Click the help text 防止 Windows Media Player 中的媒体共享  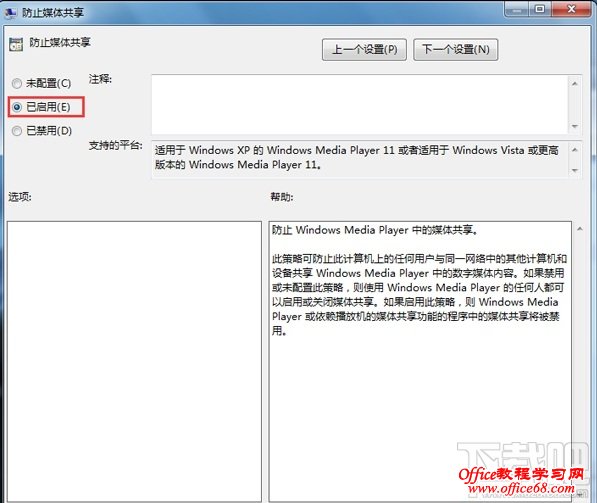pyautogui.click(x=375, y=230)
